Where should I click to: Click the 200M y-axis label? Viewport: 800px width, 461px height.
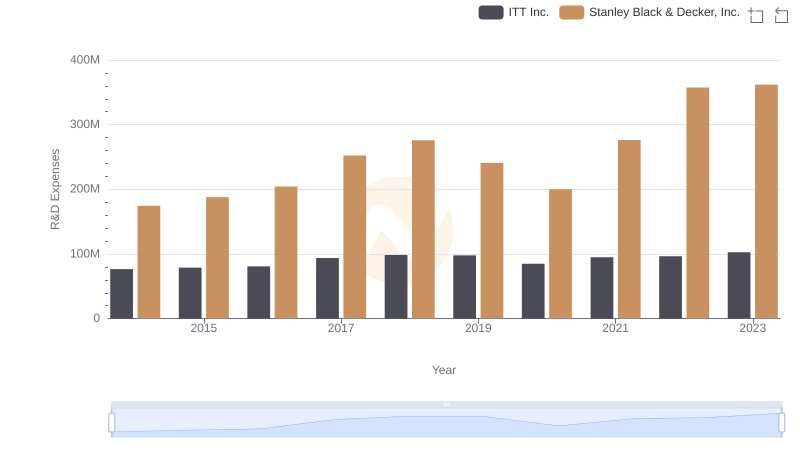click(85, 189)
